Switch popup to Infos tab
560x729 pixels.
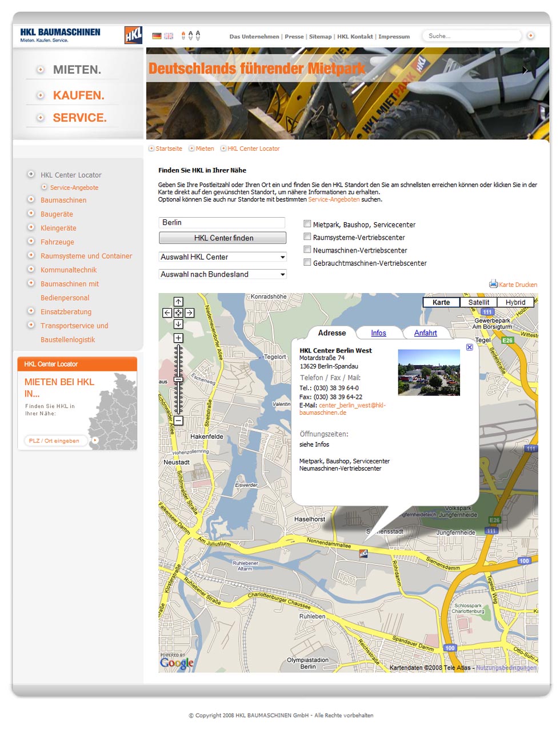[378, 333]
